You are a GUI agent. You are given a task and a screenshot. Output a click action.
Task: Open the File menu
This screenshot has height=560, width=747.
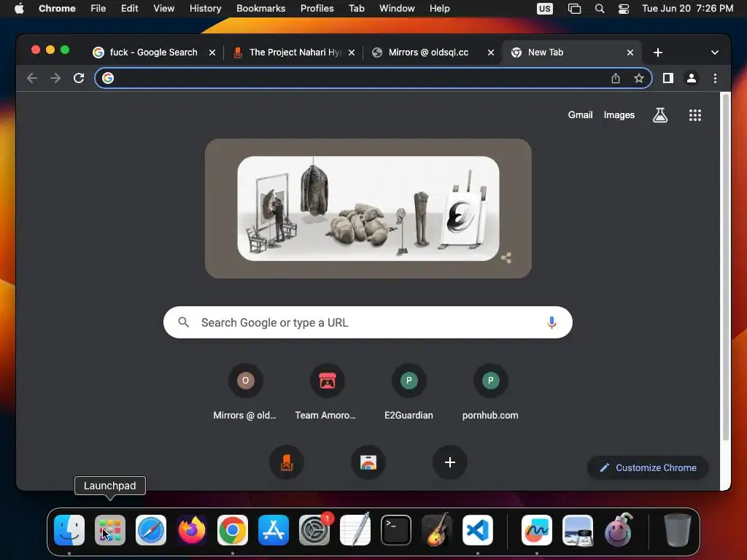click(98, 9)
